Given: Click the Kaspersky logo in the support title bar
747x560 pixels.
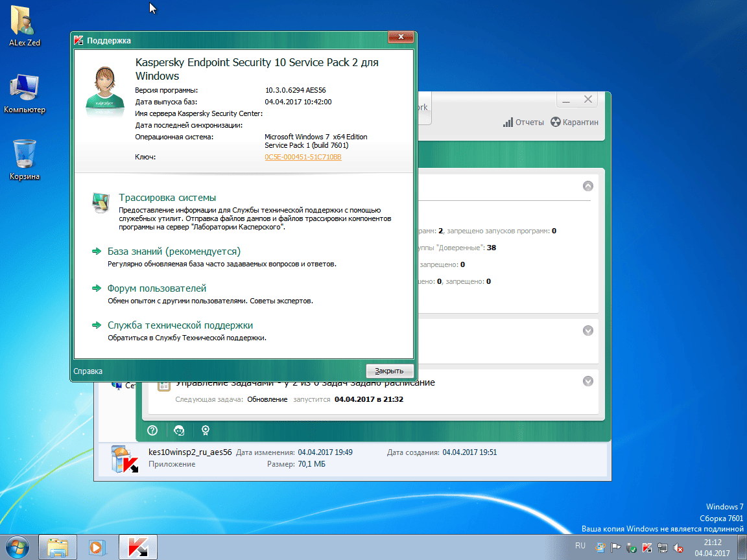Looking at the screenshot, I should point(79,40).
